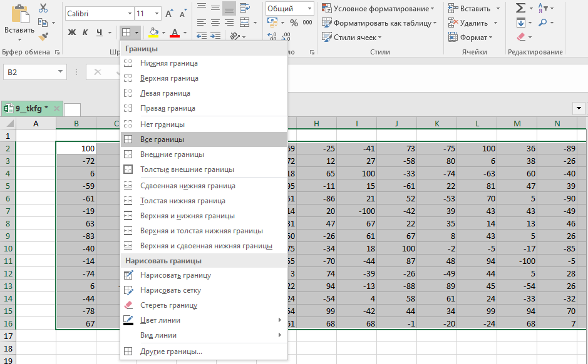Click the Fill Color paint bucket icon
The height and width of the screenshot is (364, 588).
[154, 33]
